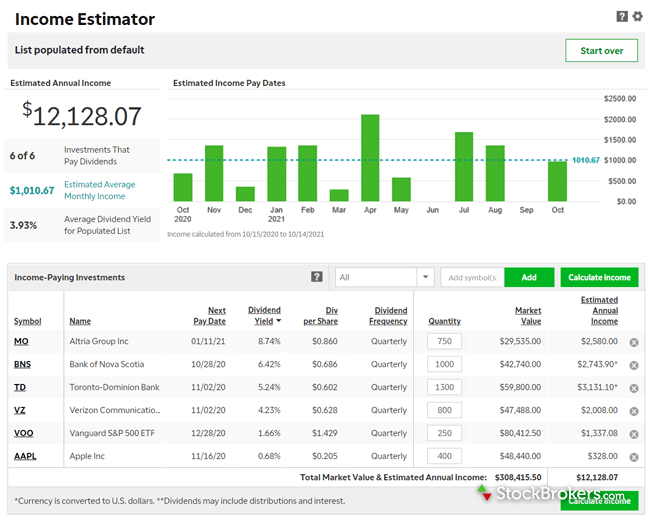The image size is (650, 517).
Task: Click help icon in Income-Paying Investments header
Action: pyautogui.click(x=317, y=277)
